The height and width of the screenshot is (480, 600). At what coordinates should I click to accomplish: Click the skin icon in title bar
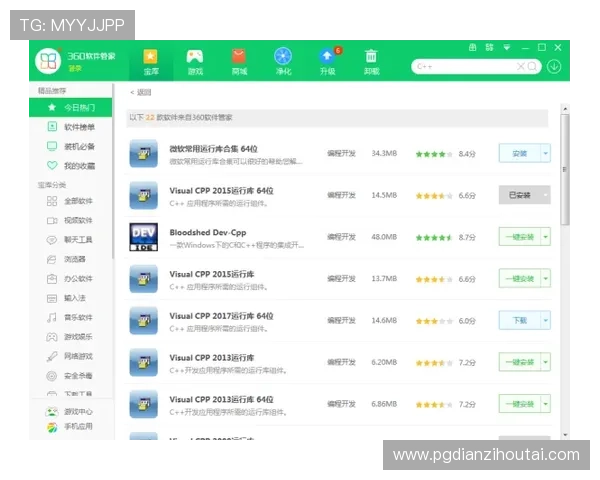(x=473, y=47)
